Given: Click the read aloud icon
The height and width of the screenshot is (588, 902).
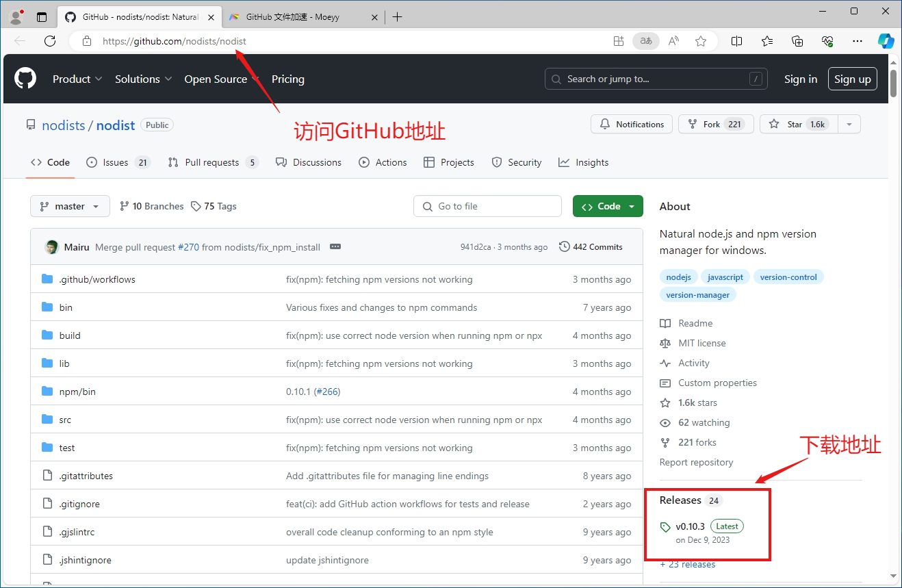Looking at the screenshot, I should [x=673, y=41].
